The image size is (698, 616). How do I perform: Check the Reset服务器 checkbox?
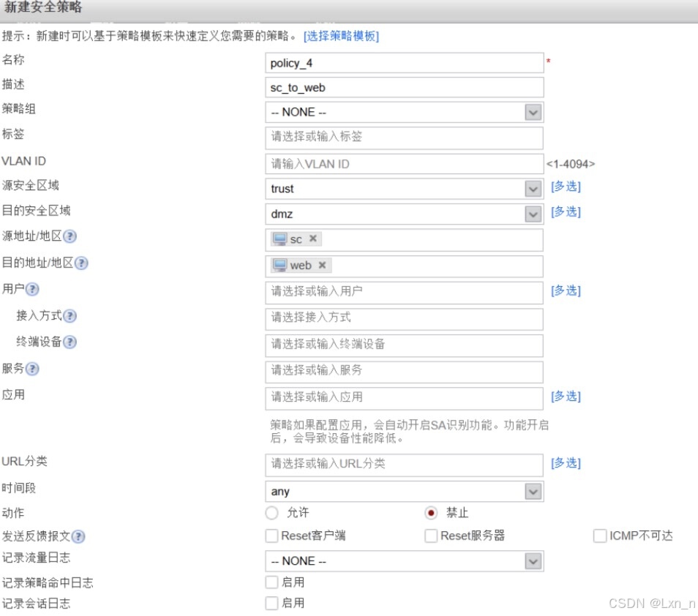tap(431, 536)
